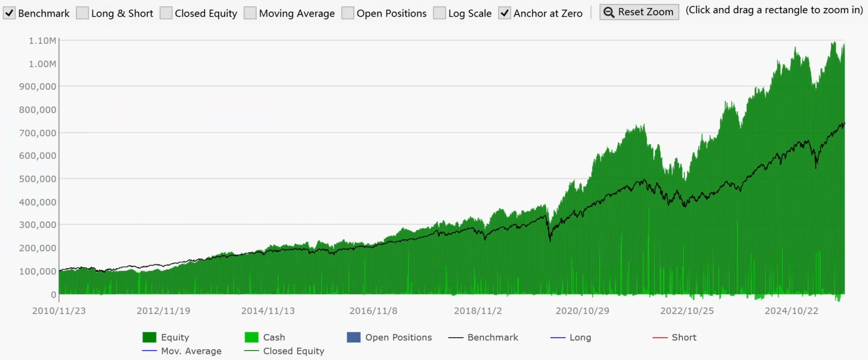Click the 500,000 y-axis label
This screenshot has height=360, width=868.
[x=38, y=179]
